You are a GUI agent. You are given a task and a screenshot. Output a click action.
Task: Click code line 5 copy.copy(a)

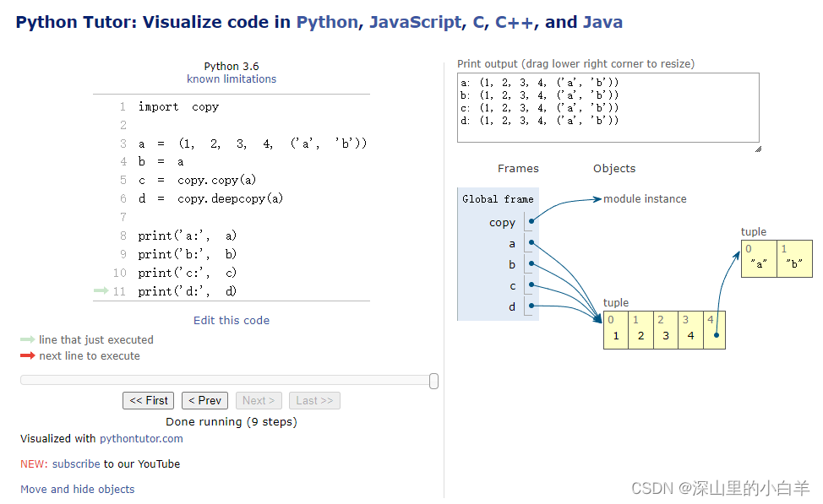198,181
